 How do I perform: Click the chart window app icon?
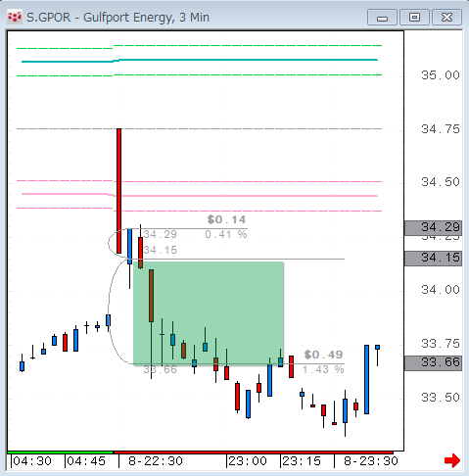tap(15, 17)
